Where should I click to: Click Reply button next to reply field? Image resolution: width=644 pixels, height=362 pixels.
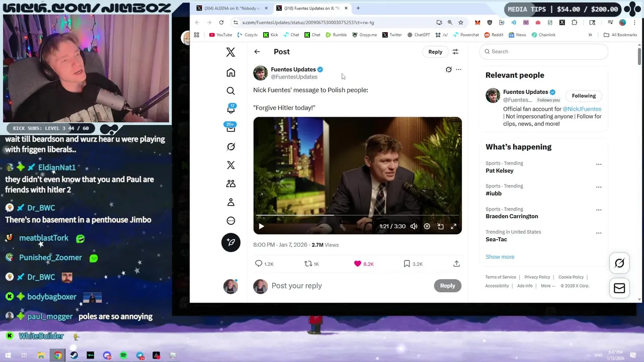pos(447,286)
